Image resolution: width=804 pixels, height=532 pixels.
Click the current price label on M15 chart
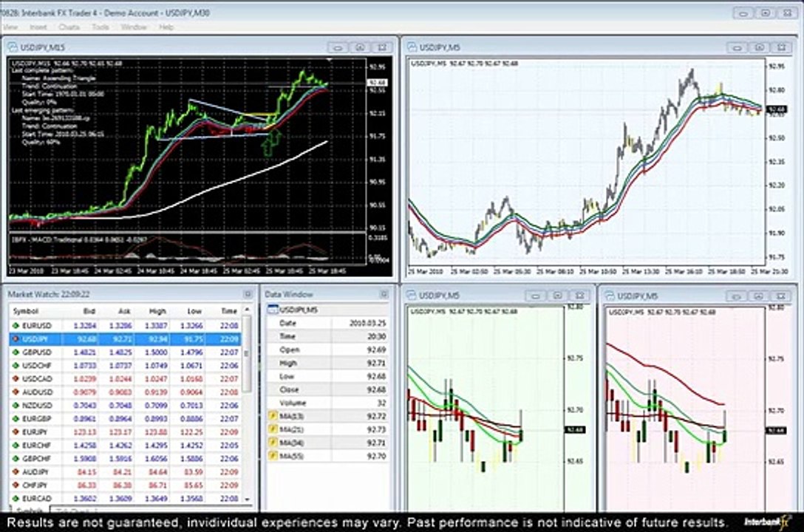378,83
